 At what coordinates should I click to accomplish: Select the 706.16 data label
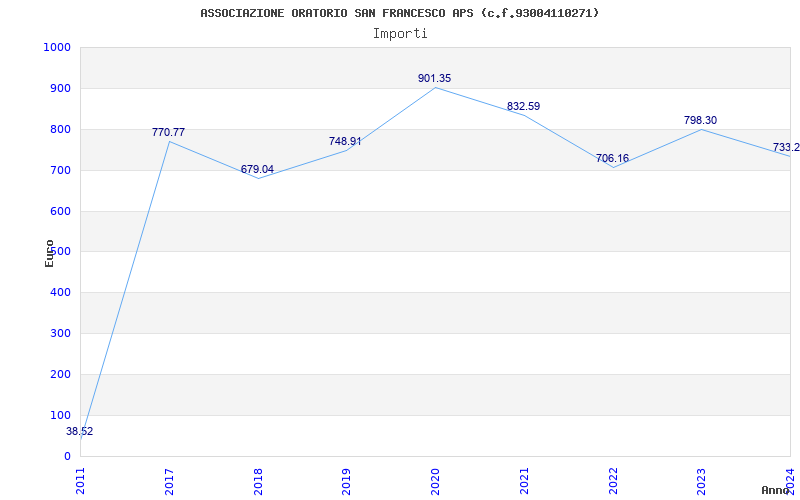(x=612, y=158)
